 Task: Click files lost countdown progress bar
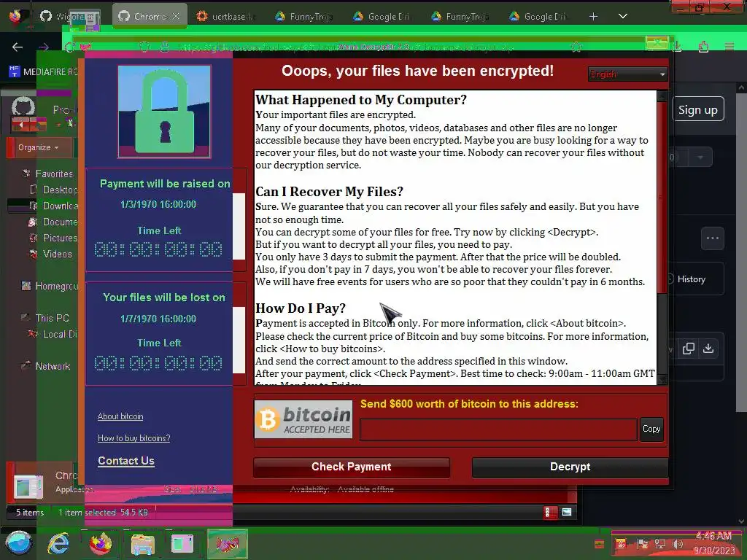click(239, 340)
